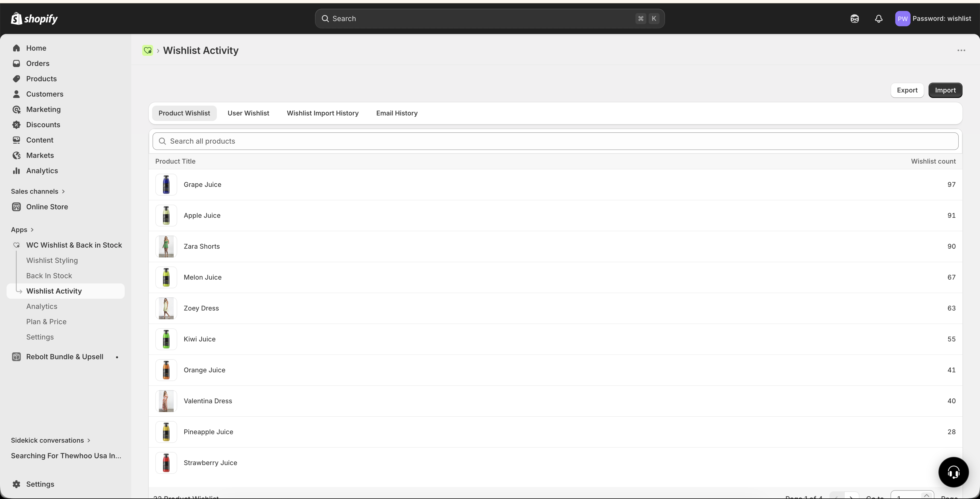Open WC Wishlist & Back in Stock
The height and width of the screenshot is (499, 980).
pyautogui.click(x=74, y=245)
